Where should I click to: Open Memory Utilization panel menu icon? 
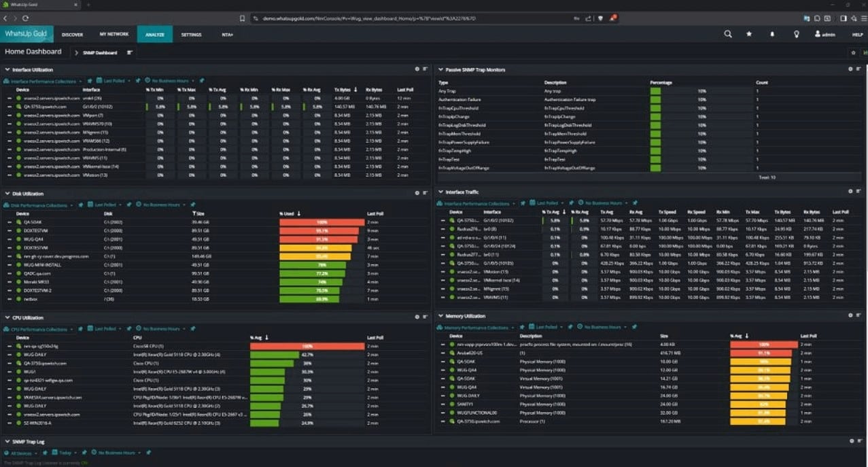[x=858, y=316]
